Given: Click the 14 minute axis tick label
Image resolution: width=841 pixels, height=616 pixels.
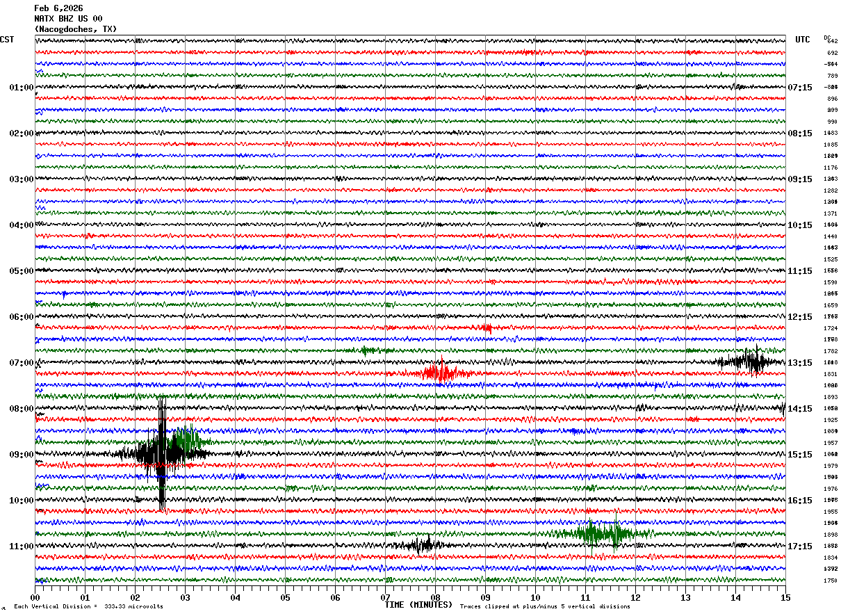Looking at the screenshot, I should [x=735, y=597].
